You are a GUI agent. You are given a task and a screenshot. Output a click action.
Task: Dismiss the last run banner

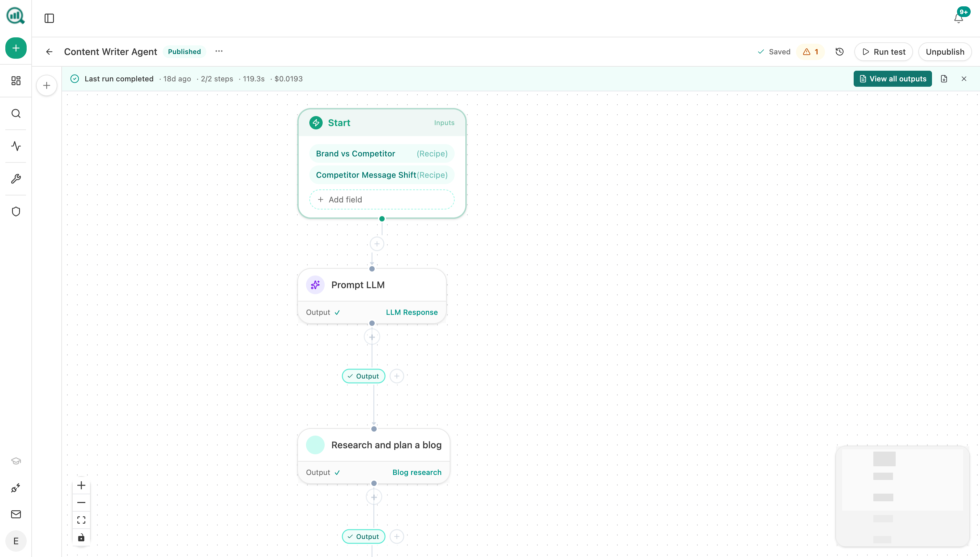(964, 79)
